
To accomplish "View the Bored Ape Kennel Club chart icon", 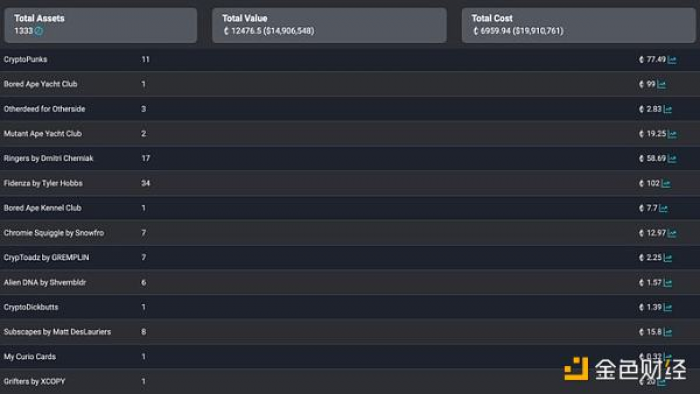I will (663, 208).
